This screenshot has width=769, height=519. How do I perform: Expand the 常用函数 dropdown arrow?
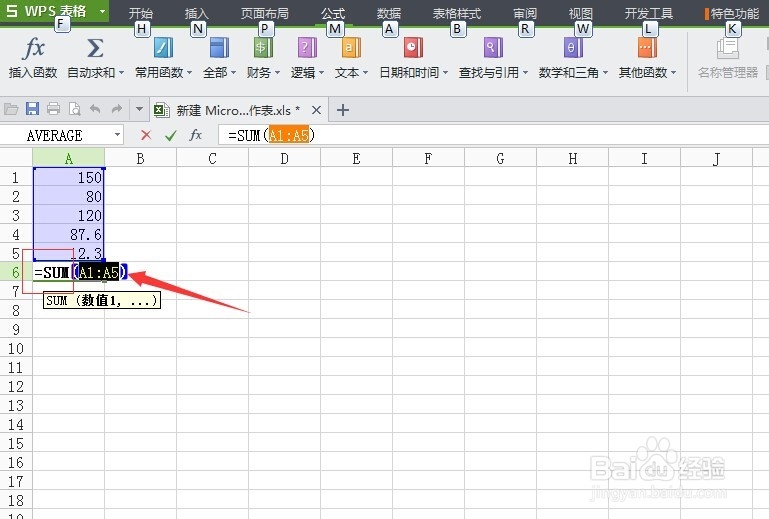click(x=189, y=73)
